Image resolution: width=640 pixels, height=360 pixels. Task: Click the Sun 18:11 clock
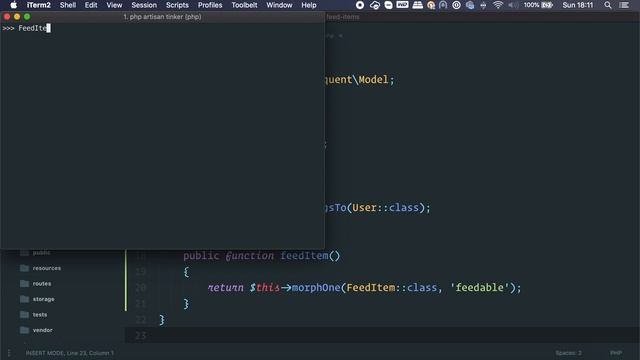pos(578,5)
